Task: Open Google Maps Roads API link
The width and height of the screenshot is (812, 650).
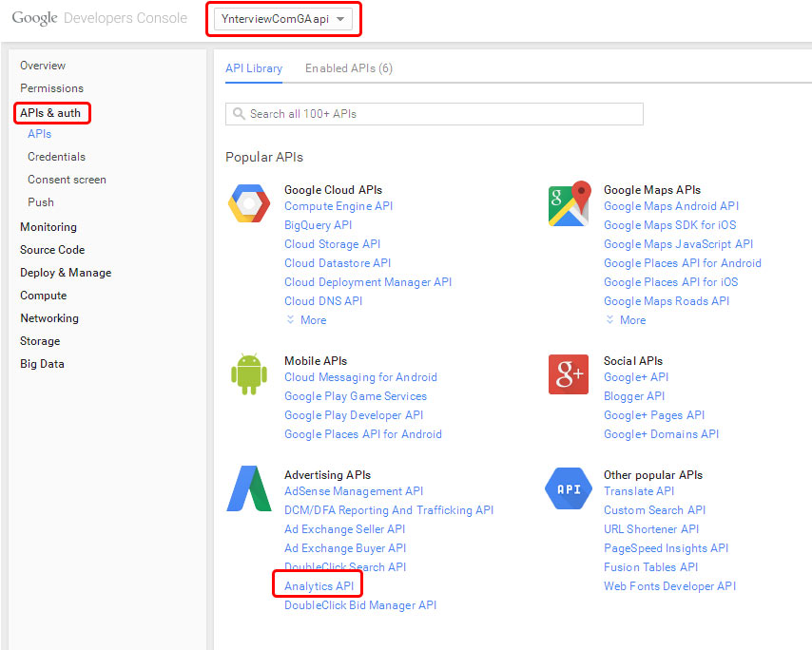Action: pyautogui.click(x=667, y=300)
